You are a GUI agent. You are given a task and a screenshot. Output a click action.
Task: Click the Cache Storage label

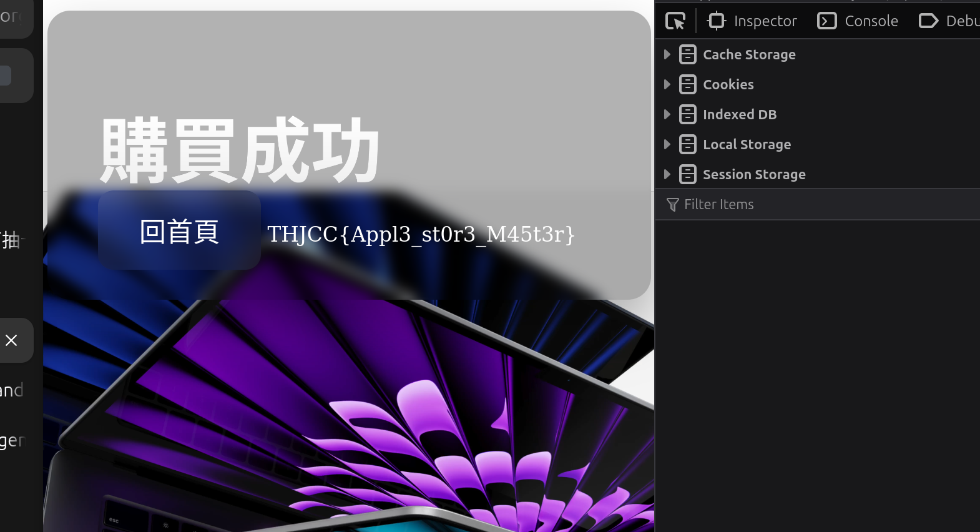[x=749, y=54]
